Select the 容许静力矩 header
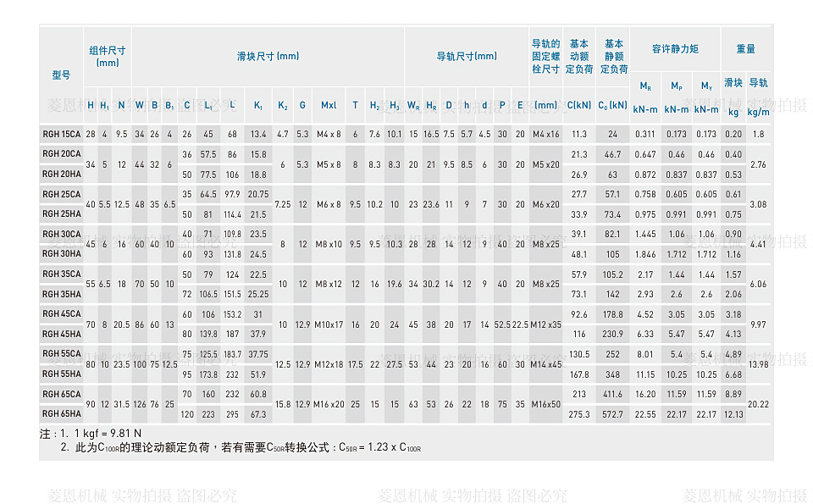 coord(675,49)
